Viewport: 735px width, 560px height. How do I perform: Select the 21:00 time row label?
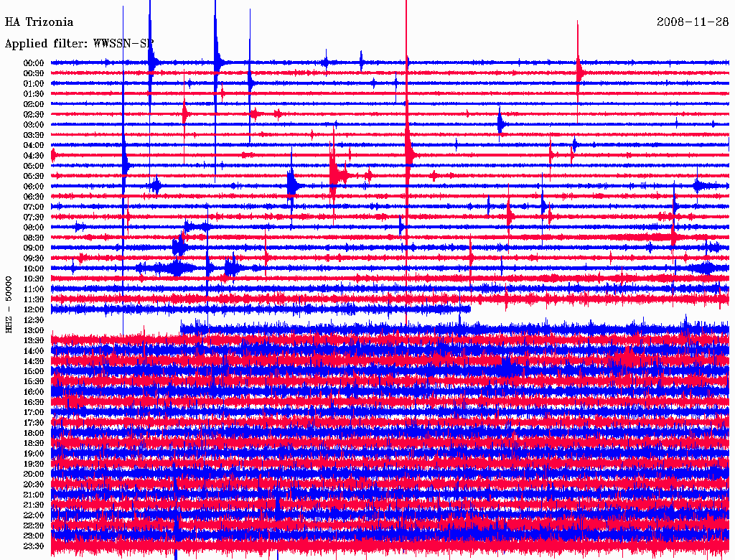point(34,495)
